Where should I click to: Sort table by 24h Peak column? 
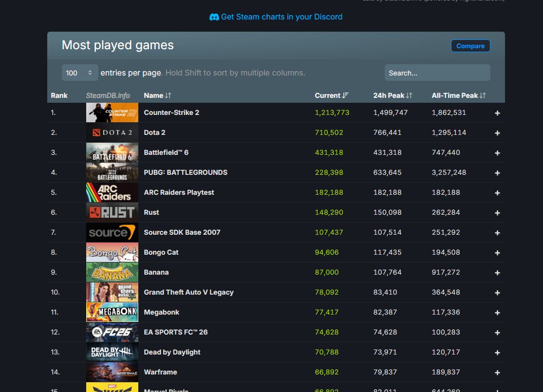click(393, 95)
